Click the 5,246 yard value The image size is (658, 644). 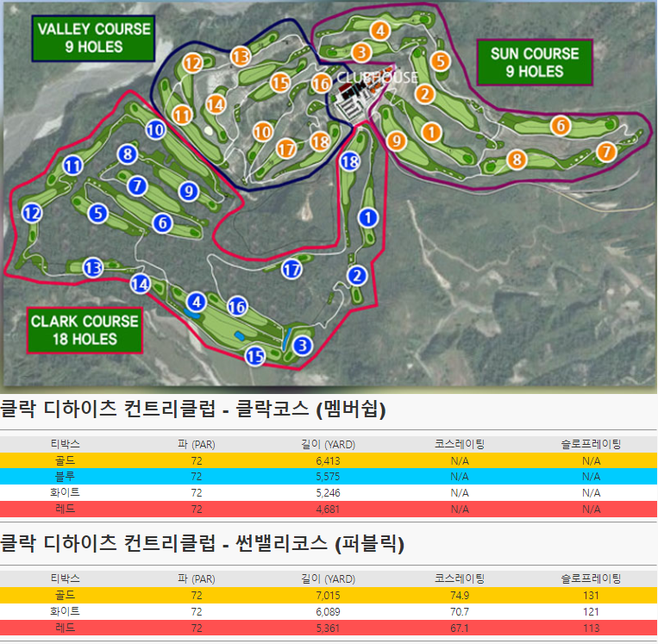click(x=329, y=492)
